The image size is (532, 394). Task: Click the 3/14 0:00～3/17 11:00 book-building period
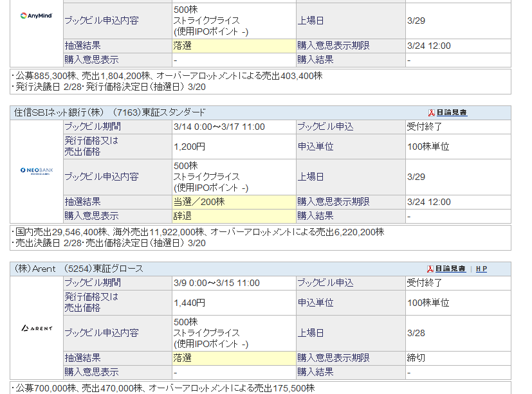click(219, 127)
